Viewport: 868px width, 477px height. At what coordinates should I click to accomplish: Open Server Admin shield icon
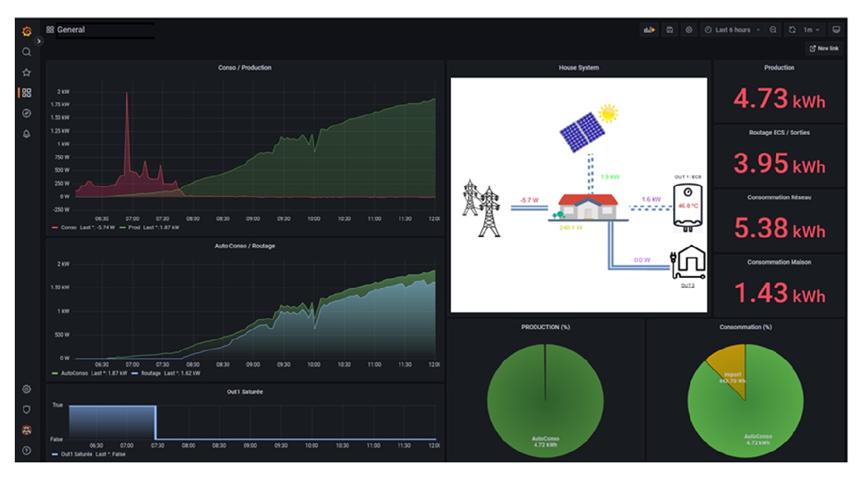pyautogui.click(x=27, y=409)
